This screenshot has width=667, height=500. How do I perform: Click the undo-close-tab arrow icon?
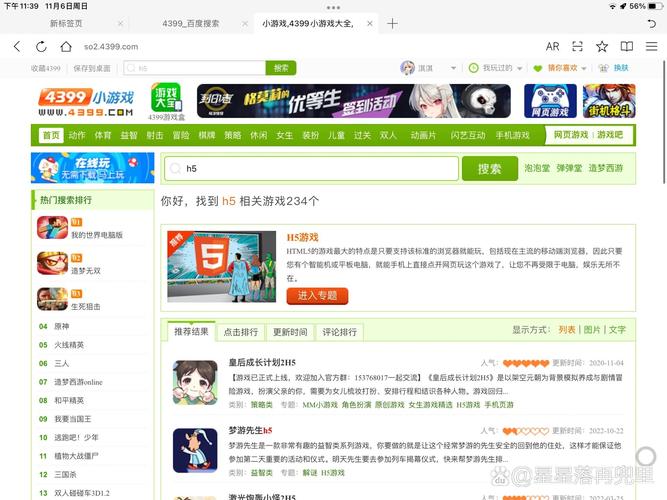click(651, 23)
